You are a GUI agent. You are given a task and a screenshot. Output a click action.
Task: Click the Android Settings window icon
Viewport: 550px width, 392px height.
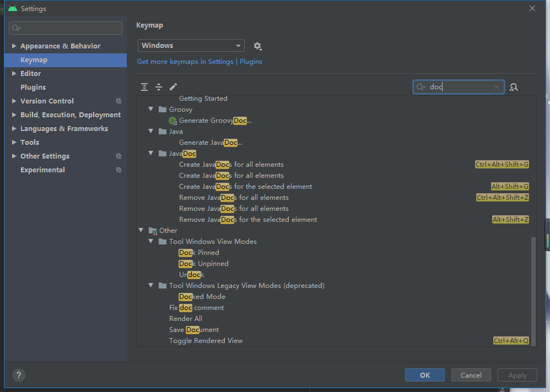coord(13,8)
